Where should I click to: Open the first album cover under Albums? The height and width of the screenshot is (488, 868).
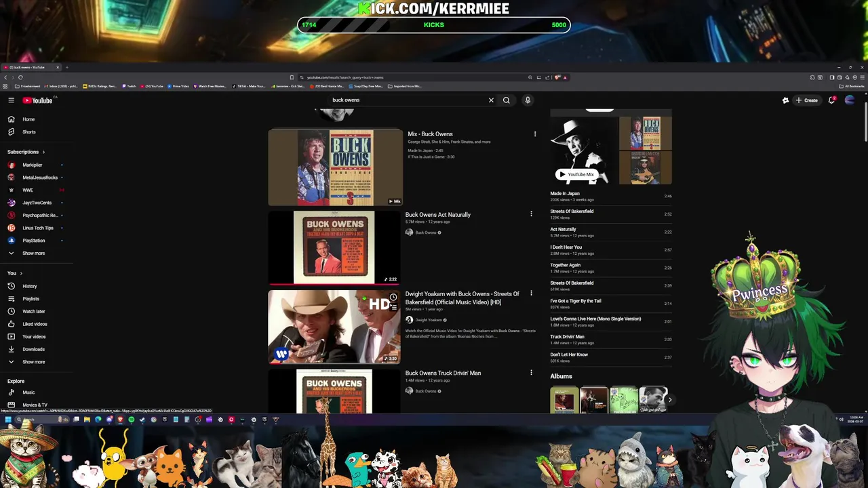click(564, 400)
